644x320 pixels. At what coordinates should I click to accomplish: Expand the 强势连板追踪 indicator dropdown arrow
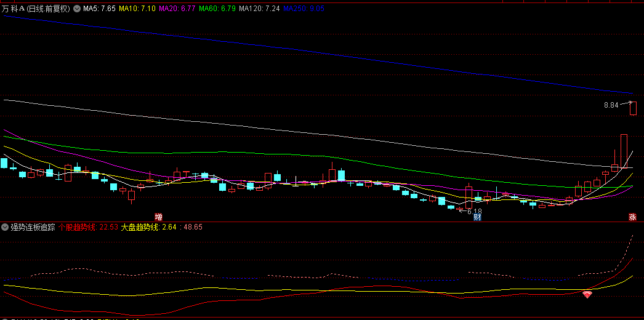pyautogui.click(x=6, y=227)
